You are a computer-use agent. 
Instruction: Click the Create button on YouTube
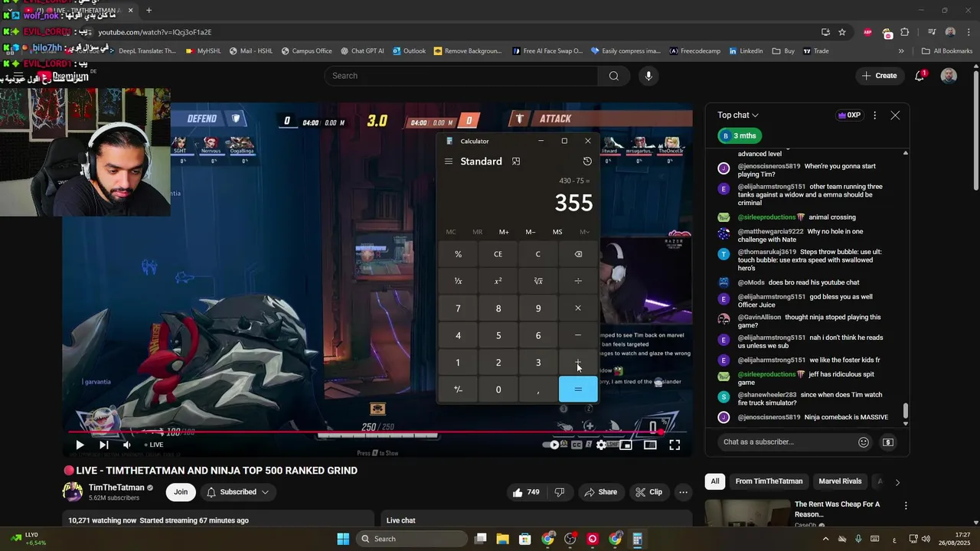pyautogui.click(x=879, y=76)
